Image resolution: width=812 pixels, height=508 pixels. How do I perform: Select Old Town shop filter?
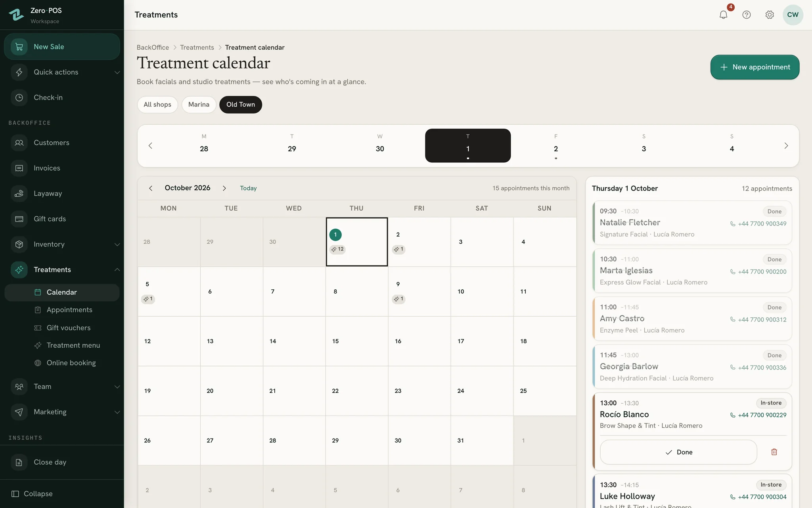pyautogui.click(x=241, y=104)
